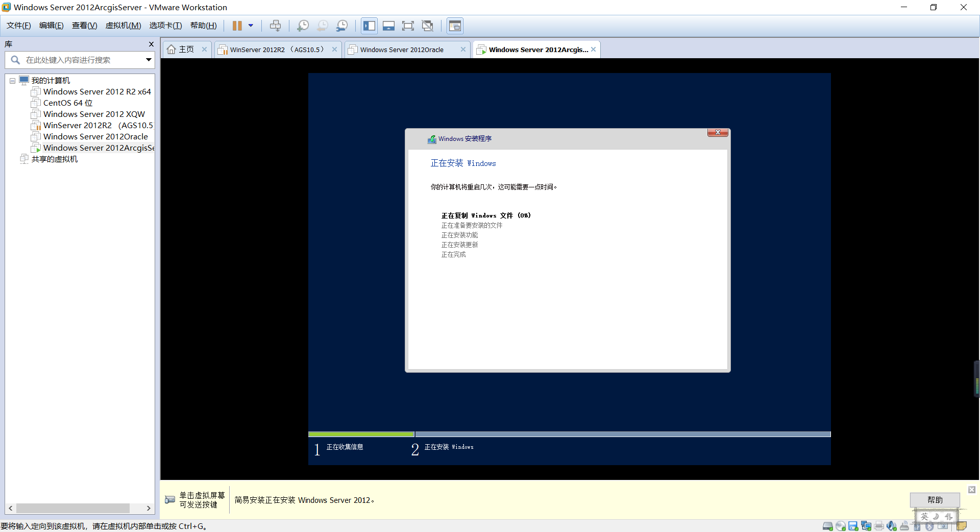Image resolution: width=980 pixels, height=532 pixels.
Task: Close the Windows Server 2012Oracle tab
Action: (x=463, y=50)
